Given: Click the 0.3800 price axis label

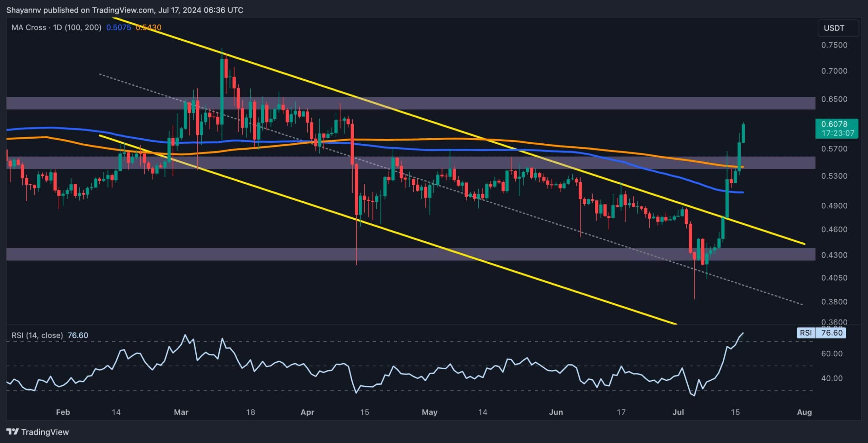Looking at the screenshot, I should (x=834, y=302).
